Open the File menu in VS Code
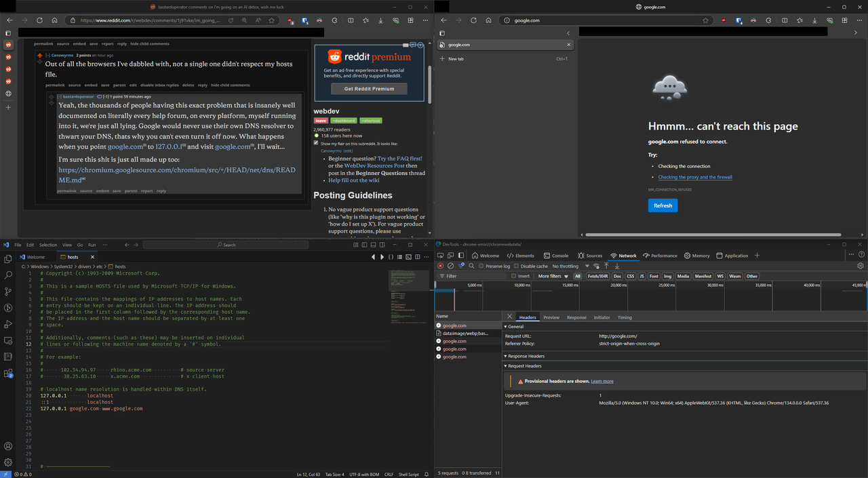This screenshot has height=478, width=868. click(18, 245)
